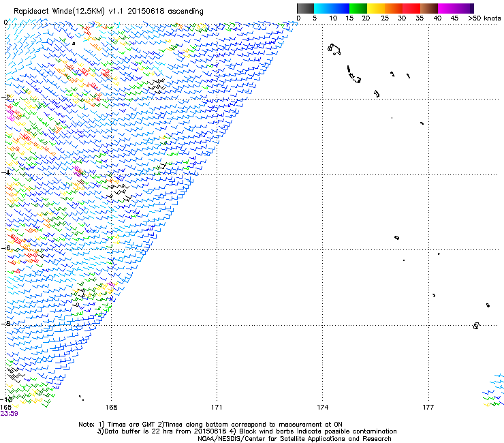The image size is (504, 443).
Task: Click latitude label '-6' on left axis
Action: click(x=5, y=247)
